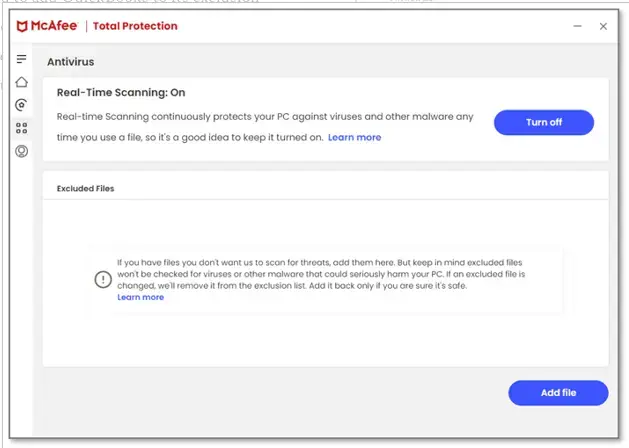Open Learn more link in excluded files notice

pyautogui.click(x=141, y=297)
